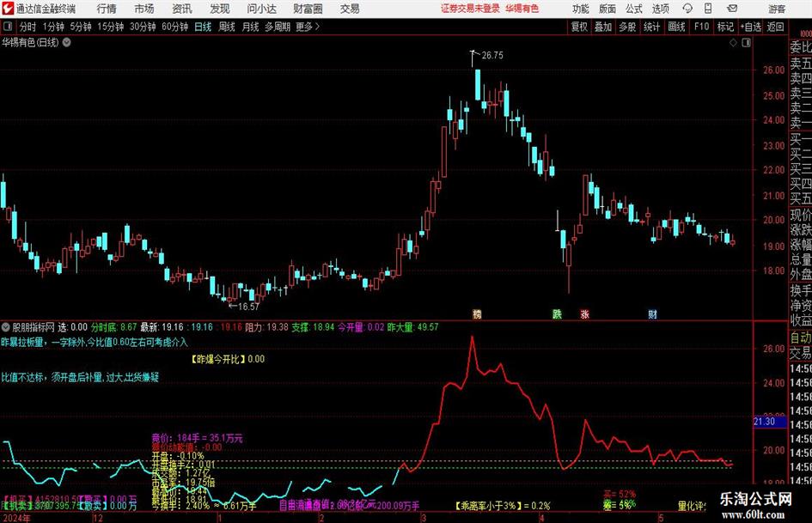Screen dimensions: 812x523
Task: Switch to 5分钟 period tab
Action: (81, 27)
